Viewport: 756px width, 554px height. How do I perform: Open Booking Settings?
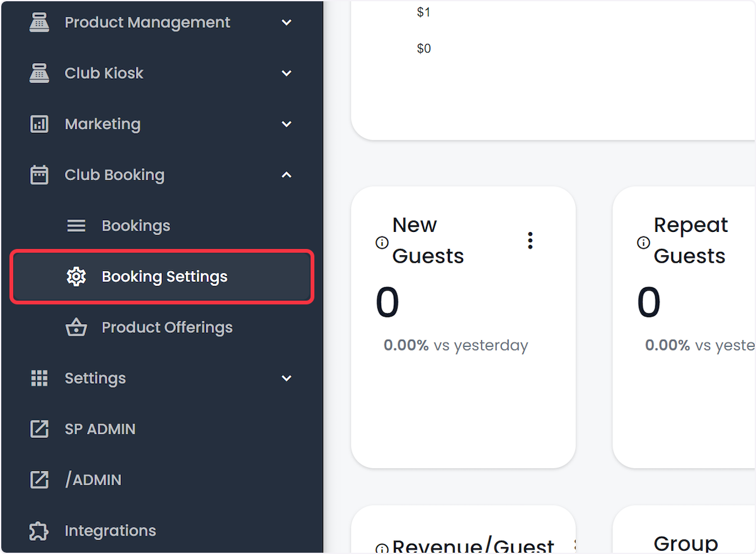pos(162,277)
